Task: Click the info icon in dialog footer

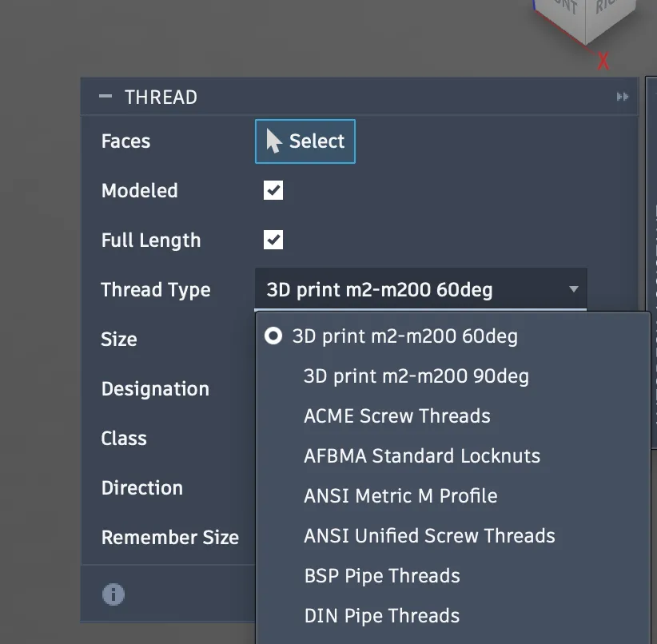Action: click(x=113, y=594)
